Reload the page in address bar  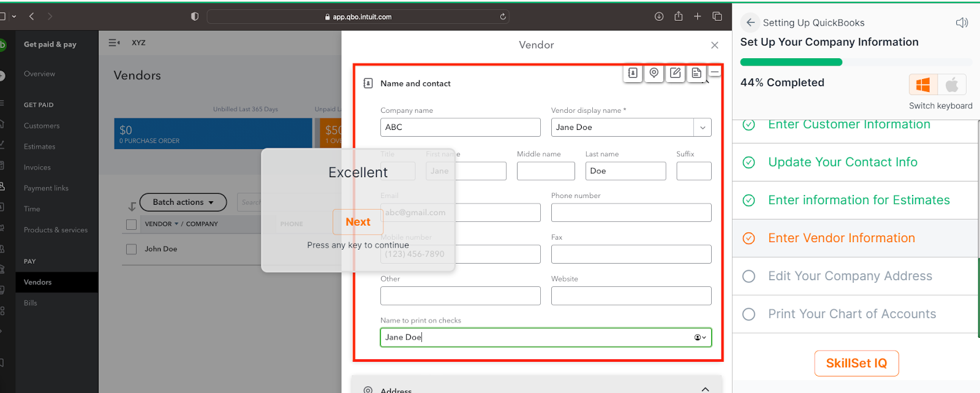click(x=503, y=17)
